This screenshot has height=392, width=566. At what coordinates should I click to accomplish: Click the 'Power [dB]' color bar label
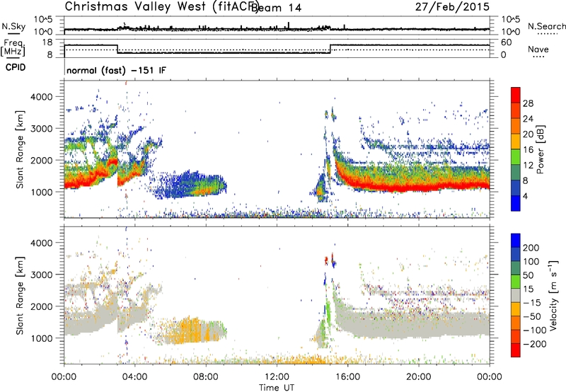click(541, 149)
